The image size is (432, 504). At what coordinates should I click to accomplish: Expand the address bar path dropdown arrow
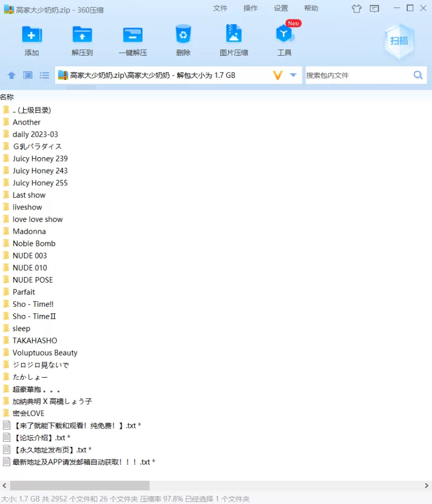click(x=293, y=75)
